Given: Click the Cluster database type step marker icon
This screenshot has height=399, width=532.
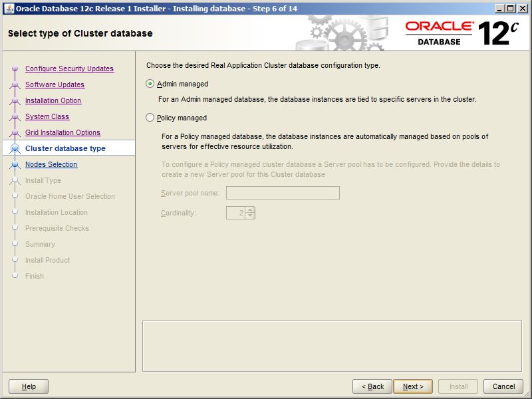Looking at the screenshot, I should pyautogui.click(x=15, y=148).
